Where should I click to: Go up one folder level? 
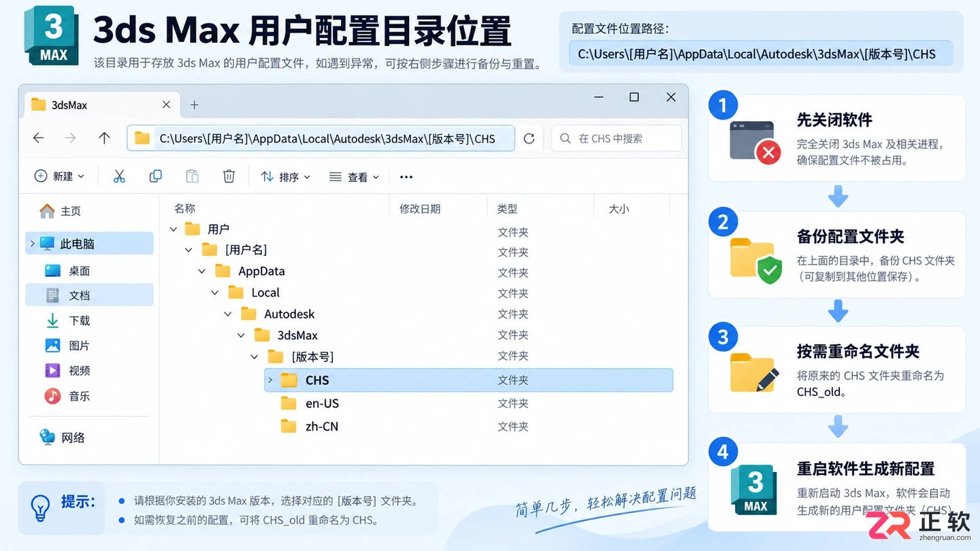[x=104, y=138]
